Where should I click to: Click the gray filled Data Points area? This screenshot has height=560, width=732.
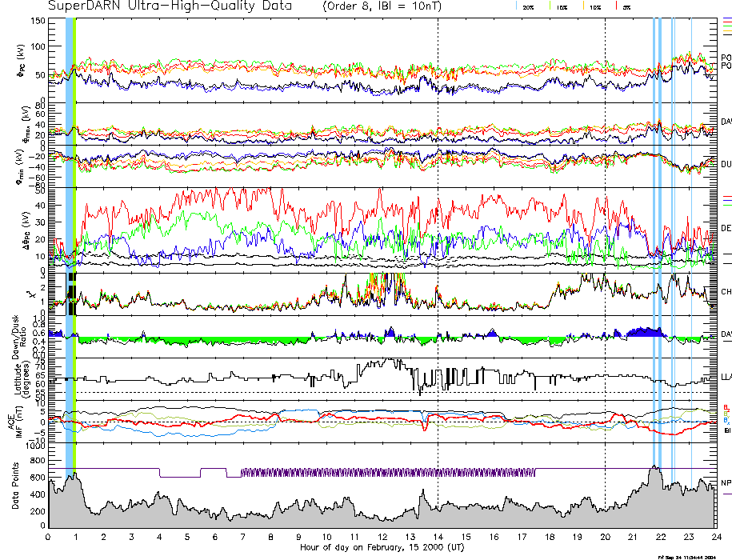[x=320, y=518]
